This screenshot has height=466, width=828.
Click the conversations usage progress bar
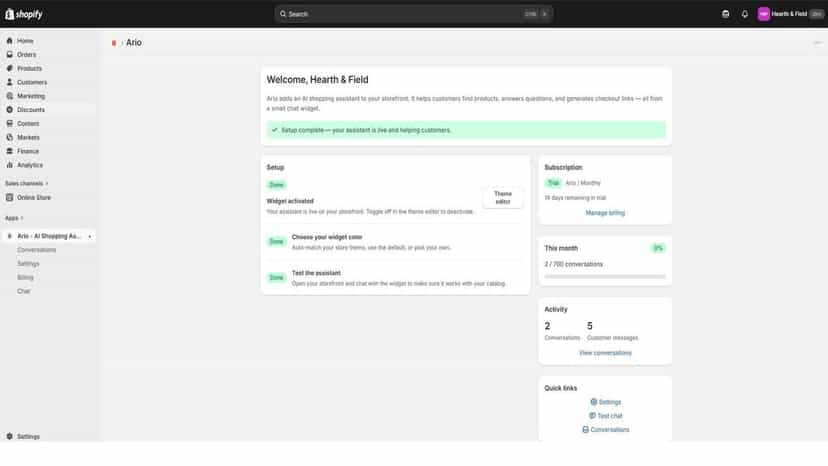[605, 276]
